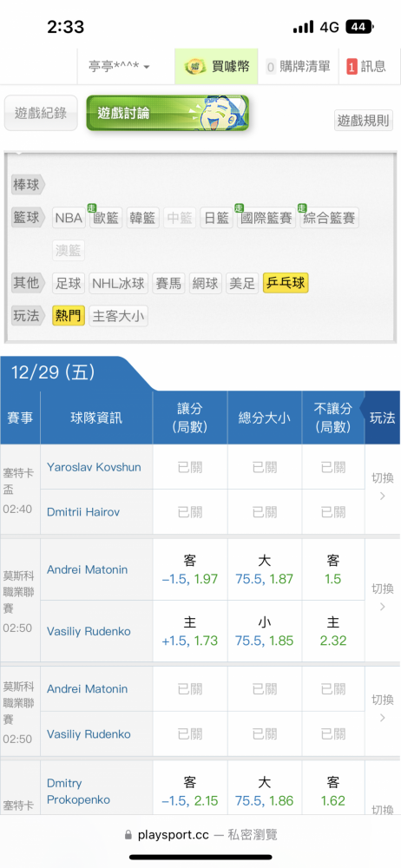Choose the NBA league tab
This screenshot has height=868, width=401.
tap(69, 218)
